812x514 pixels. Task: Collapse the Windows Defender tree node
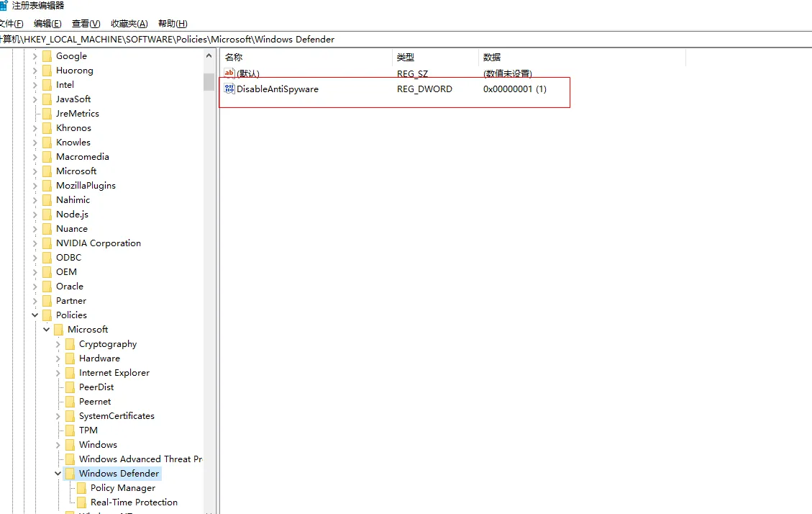pos(58,474)
